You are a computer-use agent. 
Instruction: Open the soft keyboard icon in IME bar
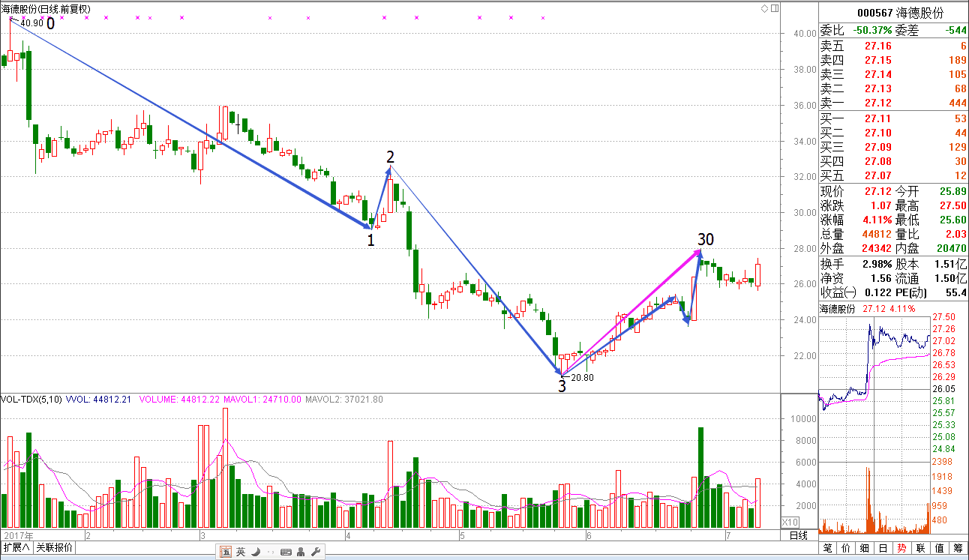(x=286, y=552)
